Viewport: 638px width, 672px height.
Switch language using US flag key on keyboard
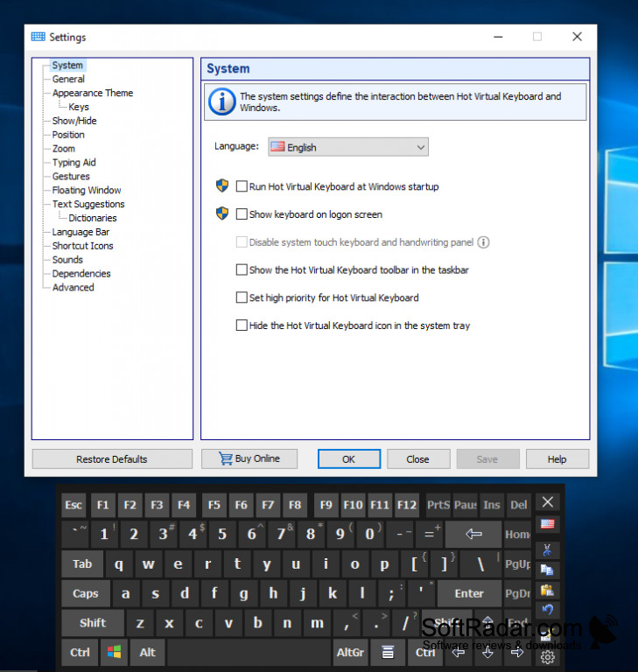[x=548, y=524]
